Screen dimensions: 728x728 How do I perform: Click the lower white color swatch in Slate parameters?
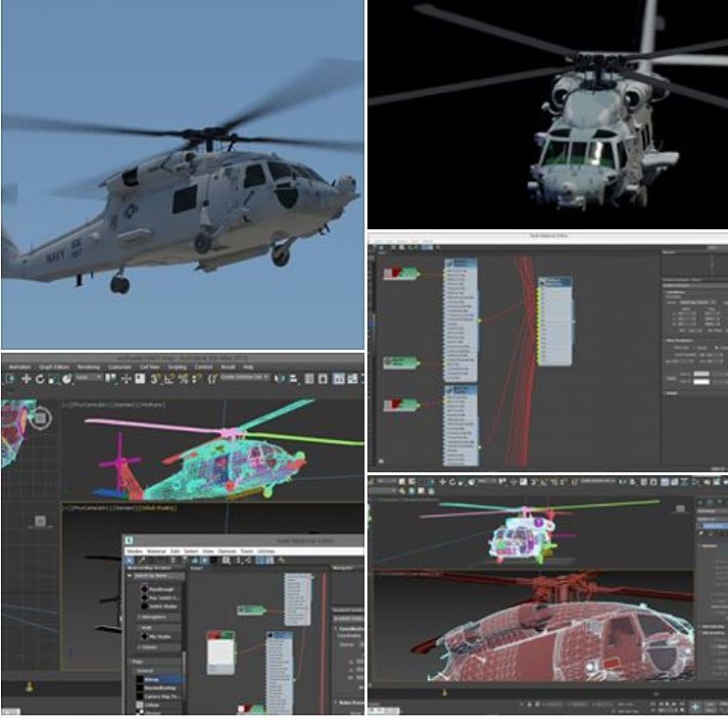coord(702,382)
